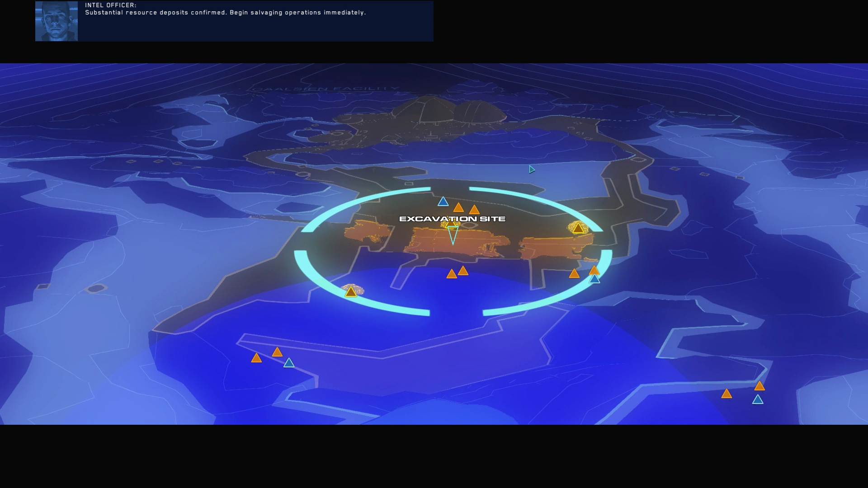
Task: Click the Intel Officer portrait thumbnail
Action: 57,21
